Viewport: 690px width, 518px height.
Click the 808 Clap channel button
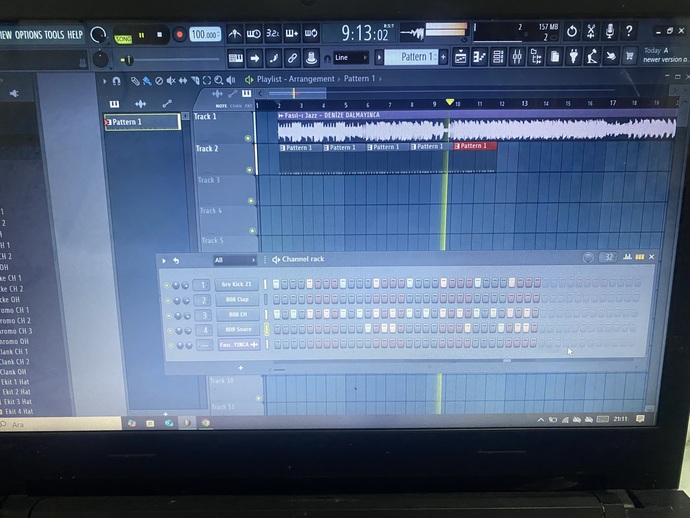coord(237,299)
